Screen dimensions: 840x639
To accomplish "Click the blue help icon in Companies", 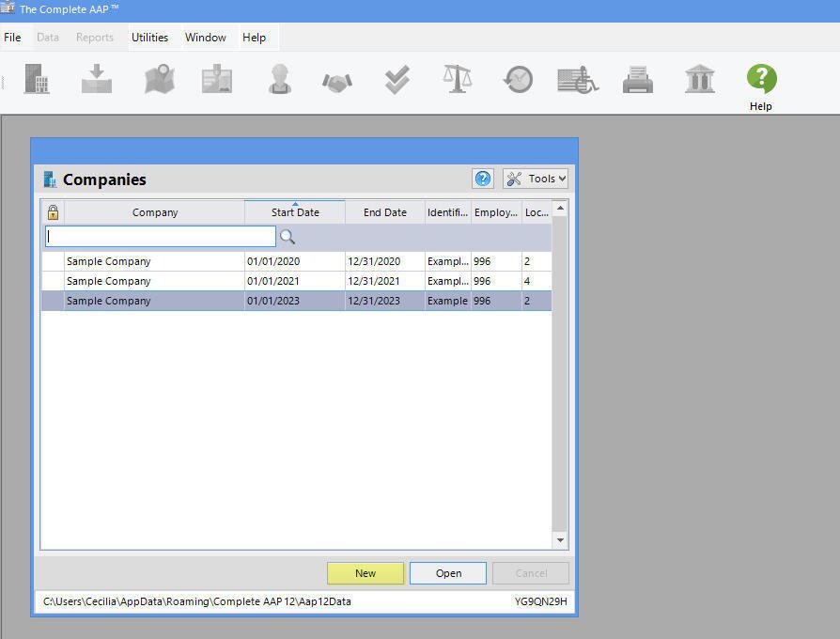I will pos(483,179).
